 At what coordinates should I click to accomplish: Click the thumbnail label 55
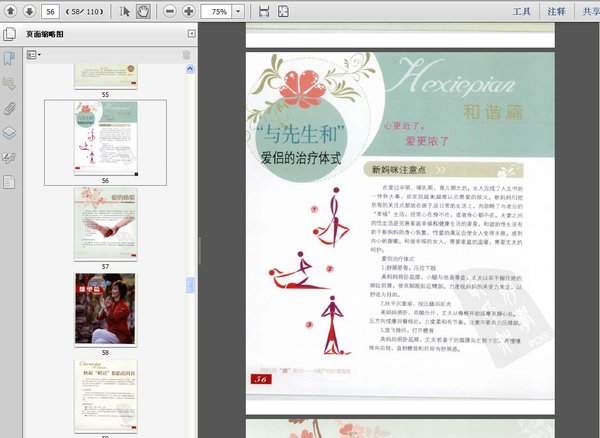click(105, 94)
